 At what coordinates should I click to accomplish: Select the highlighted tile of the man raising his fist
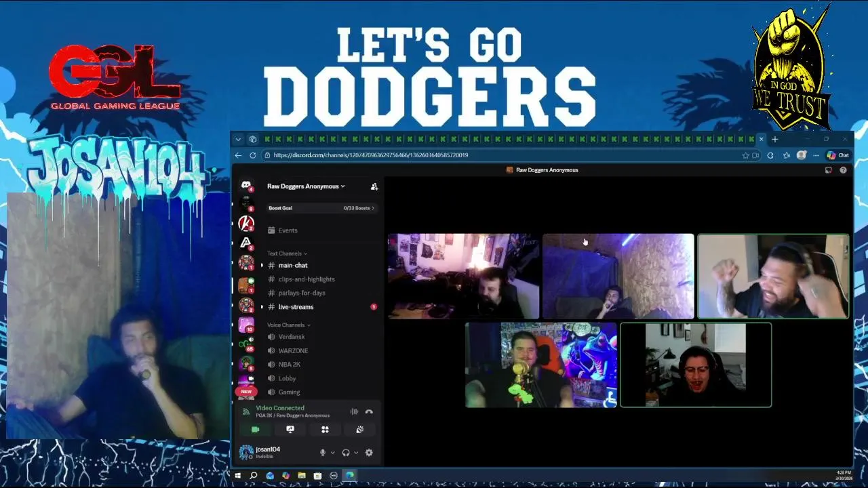[773, 276]
